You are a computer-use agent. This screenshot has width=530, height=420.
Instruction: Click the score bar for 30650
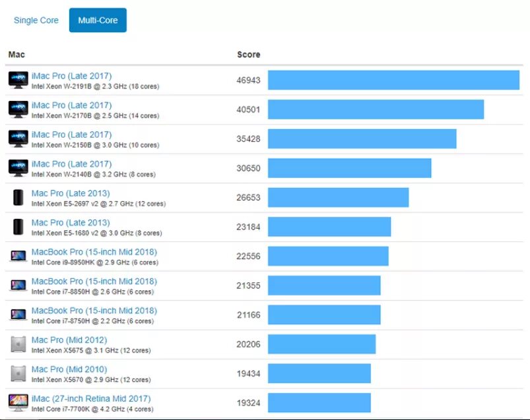pos(350,168)
